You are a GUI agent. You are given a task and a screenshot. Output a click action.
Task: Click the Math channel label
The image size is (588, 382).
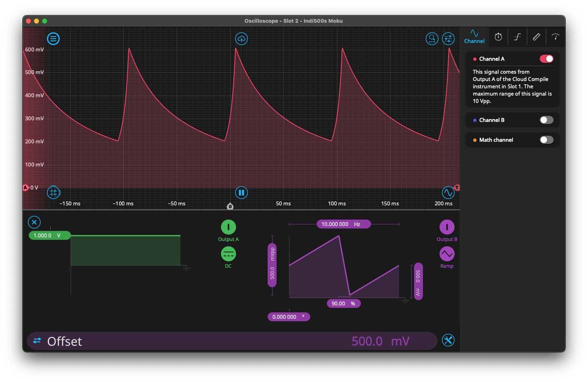pos(496,140)
